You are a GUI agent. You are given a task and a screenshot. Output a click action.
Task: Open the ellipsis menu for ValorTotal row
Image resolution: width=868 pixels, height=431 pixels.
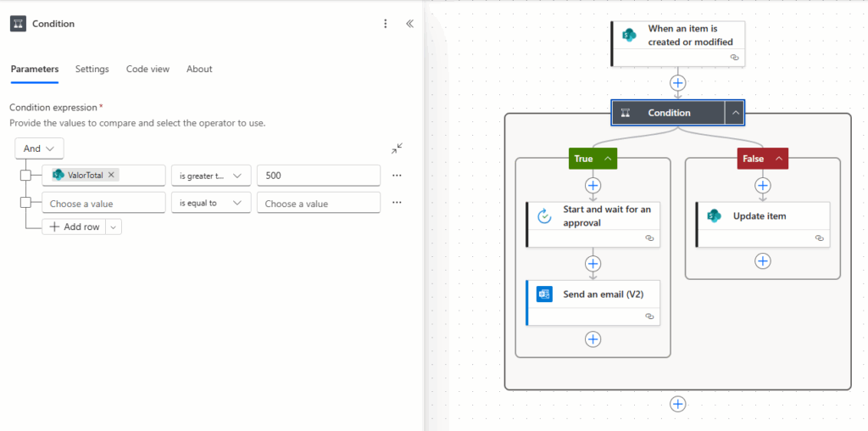(x=397, y=176)
